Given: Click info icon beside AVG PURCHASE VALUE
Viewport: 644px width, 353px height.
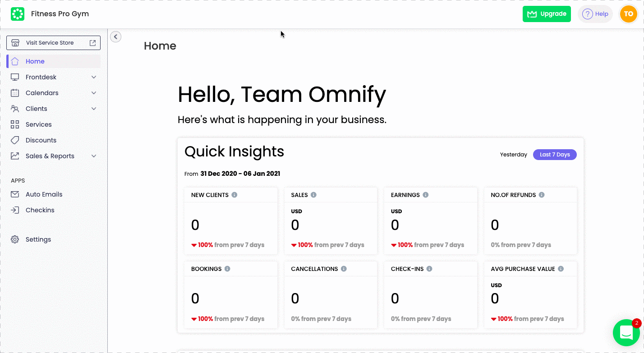Looking at the screenshot, I should click(561, 269).
